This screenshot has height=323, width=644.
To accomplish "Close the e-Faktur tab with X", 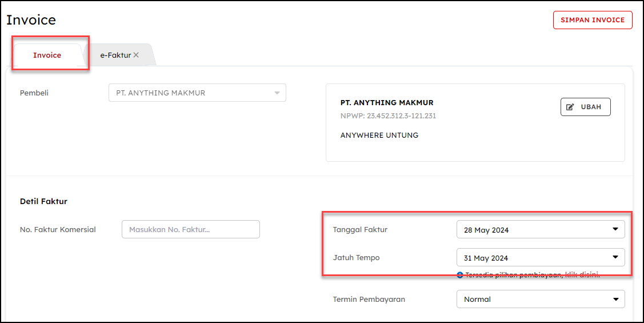I will coord(136,55).
